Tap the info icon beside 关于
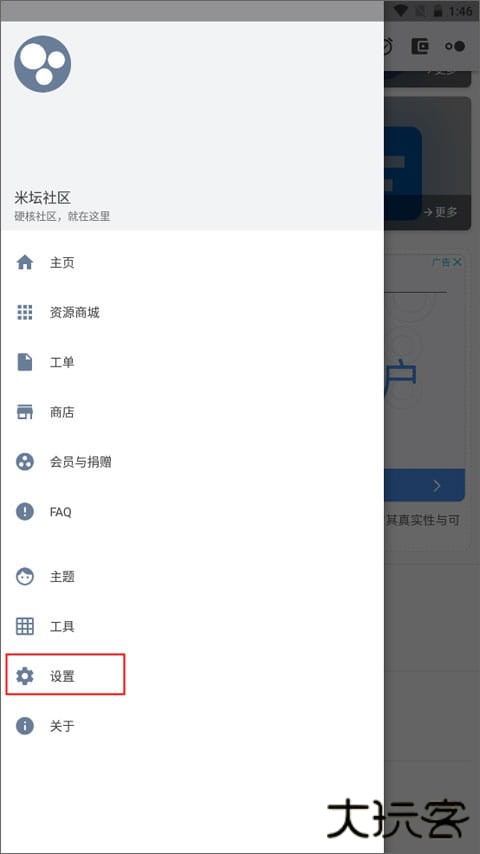This screenshot has width=480, height=854. 25,726
